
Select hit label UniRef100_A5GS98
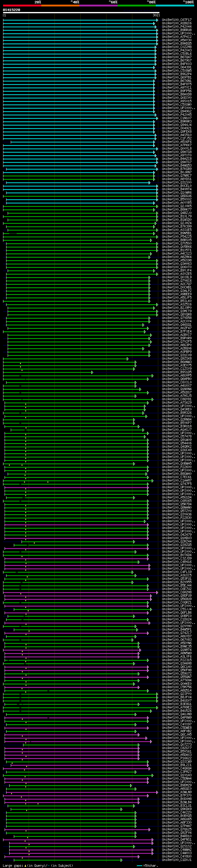click(177, 260)
